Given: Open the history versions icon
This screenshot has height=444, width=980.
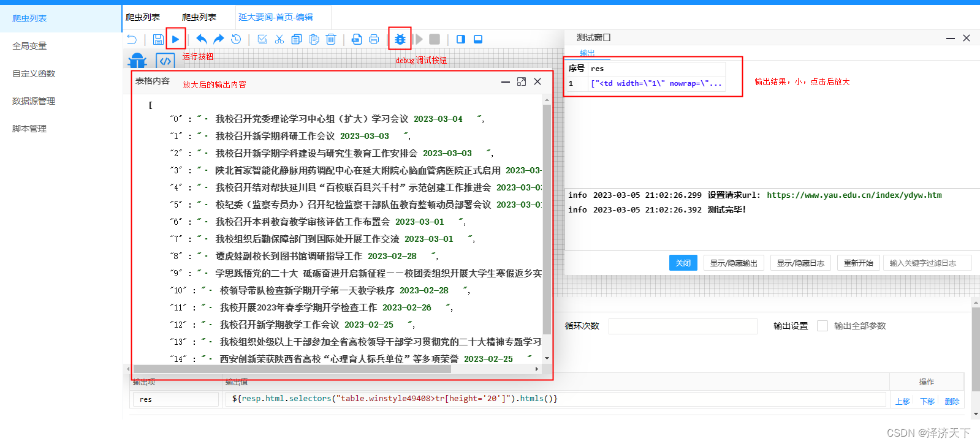Looking at the screenshot, I should [x=236, y=39].
